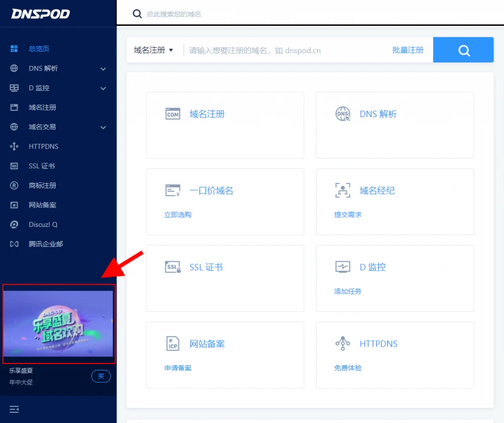
Task: Expand the 域名交易 sidebar submenu
Action: 103,127
